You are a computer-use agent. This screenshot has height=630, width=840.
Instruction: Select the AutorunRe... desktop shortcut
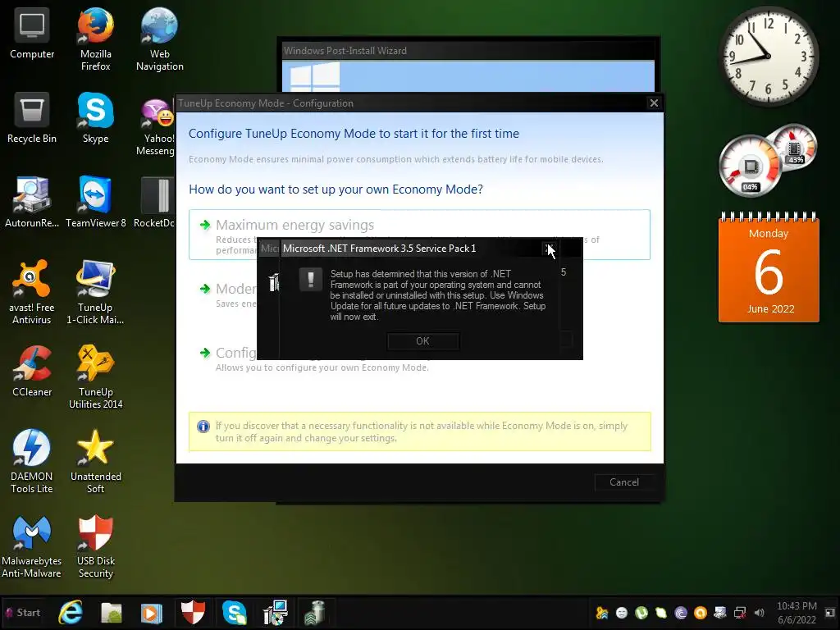click(32, 202)
